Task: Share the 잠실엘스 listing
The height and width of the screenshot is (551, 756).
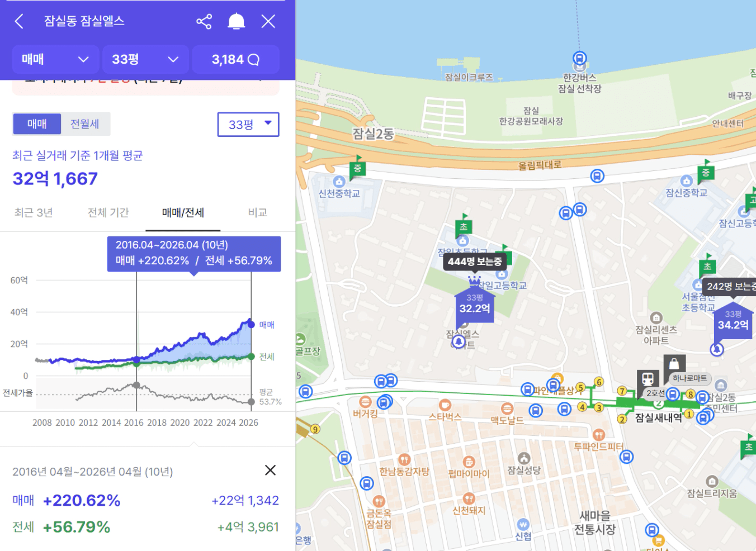Action: [x=204, y=21]
